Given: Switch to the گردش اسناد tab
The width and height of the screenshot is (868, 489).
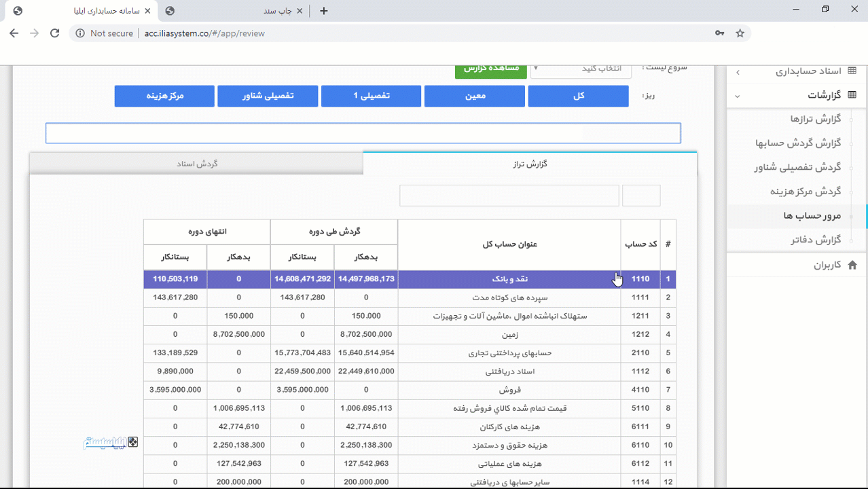Looking at the screenshot, I should [197, 164].
